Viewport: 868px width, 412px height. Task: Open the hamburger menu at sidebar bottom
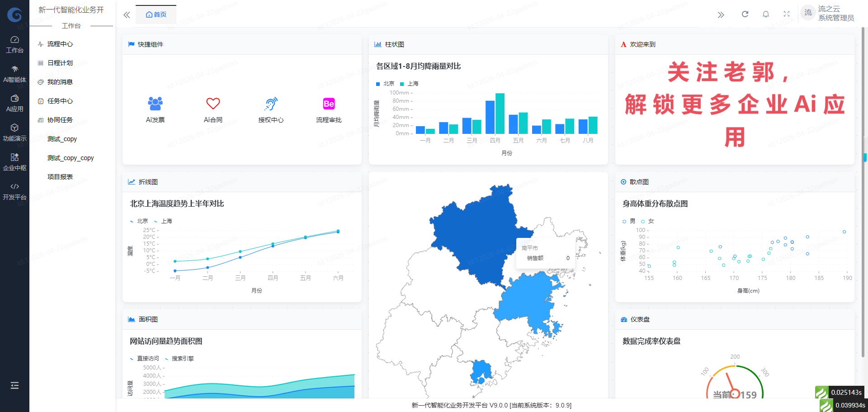14,385
